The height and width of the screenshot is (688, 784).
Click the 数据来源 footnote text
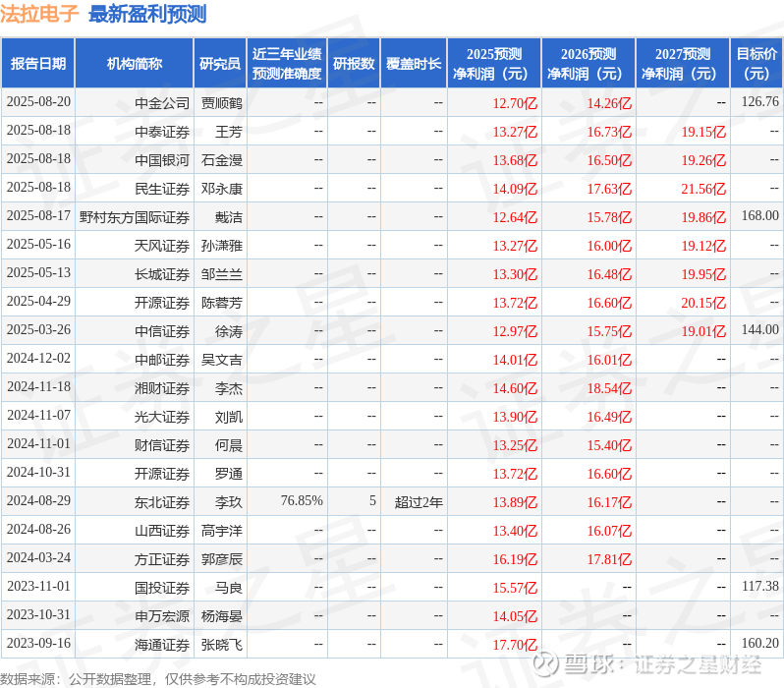point(158,679)
